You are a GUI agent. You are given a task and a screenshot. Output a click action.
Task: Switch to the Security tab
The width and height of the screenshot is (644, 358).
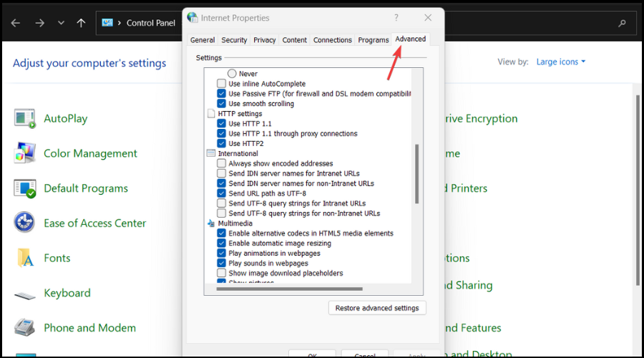pos(234,40)
